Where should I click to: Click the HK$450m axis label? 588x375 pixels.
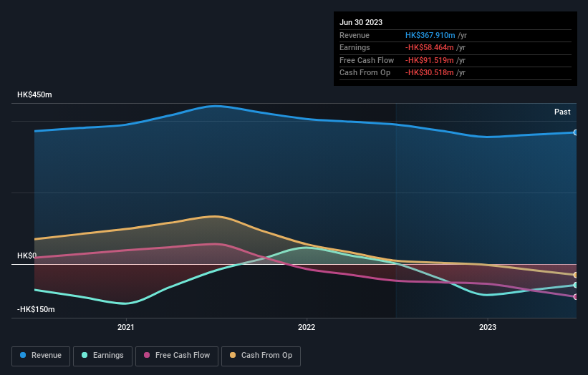pyautogui.click(x=34, y=94)
